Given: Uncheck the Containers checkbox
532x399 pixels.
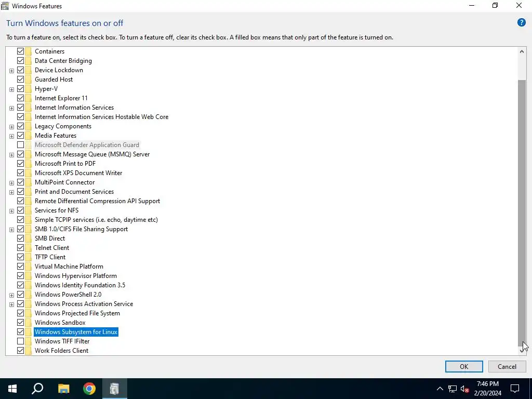Looking at the screenshot, I should pyautogui.click(x=20, y=51).
